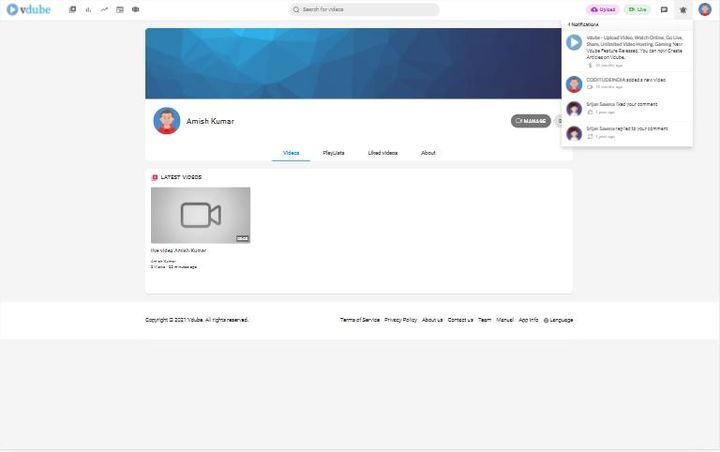
Task: Focus the Search for videos field
Action: point(364,10)
